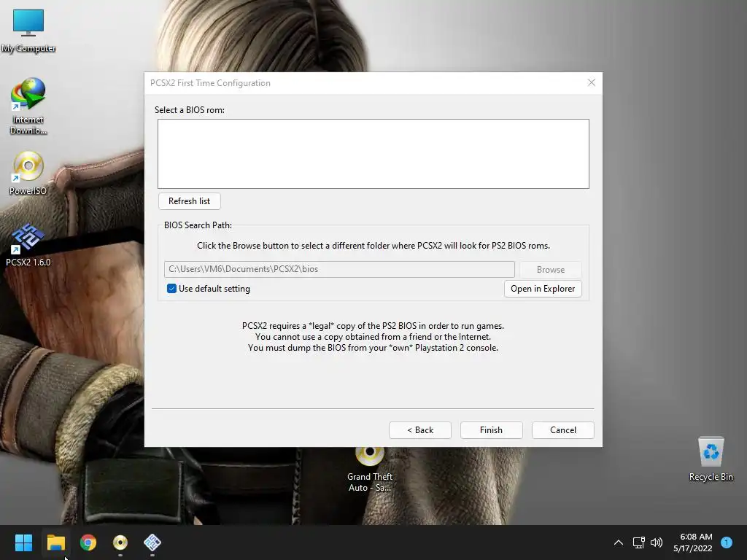
Task: Select the PowerISO desktop shortcut
Action: click(x=28, y=174)
